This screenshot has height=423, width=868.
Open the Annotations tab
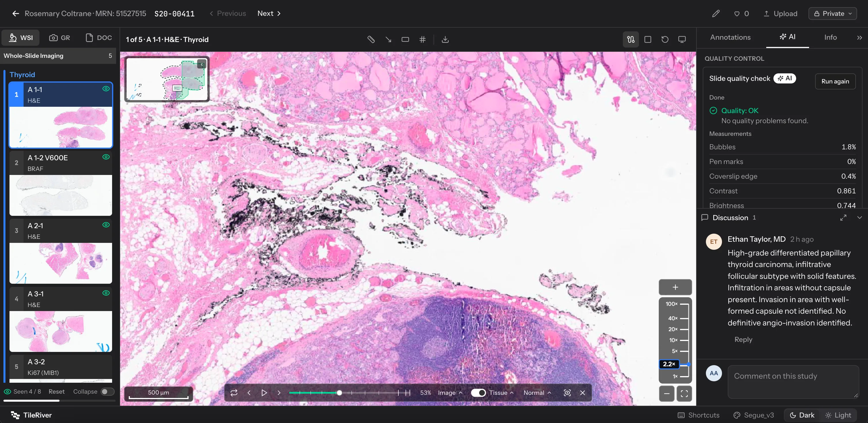pos(730,37)
